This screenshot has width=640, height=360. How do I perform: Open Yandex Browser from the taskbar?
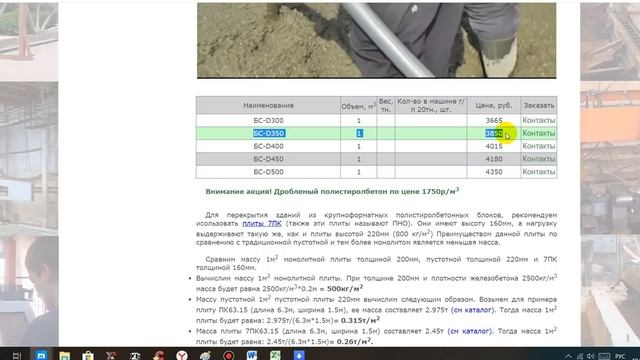click(182, 356)
